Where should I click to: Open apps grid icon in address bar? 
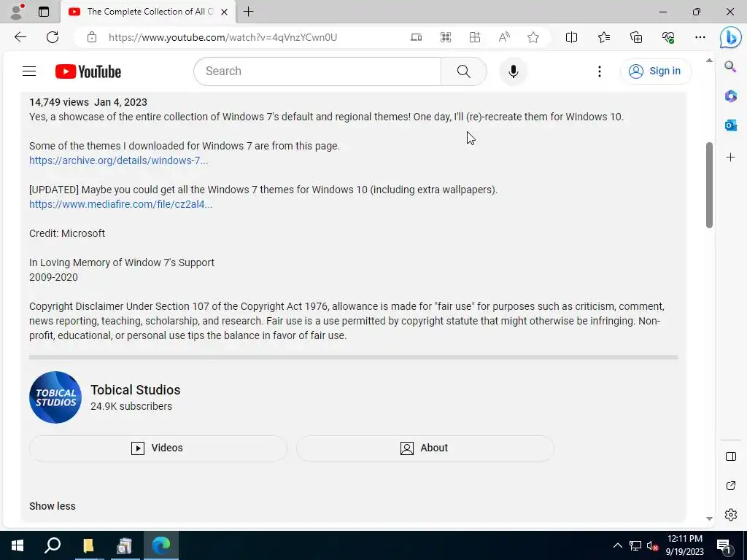(x=446, y=37)
